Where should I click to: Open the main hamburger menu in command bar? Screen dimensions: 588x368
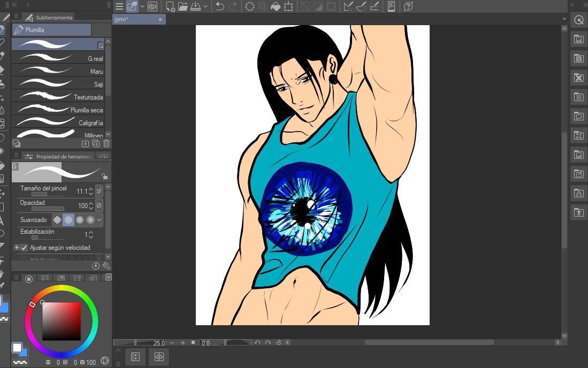119,6
